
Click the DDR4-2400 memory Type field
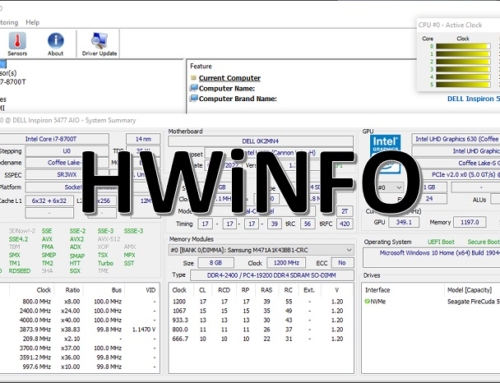272,275
